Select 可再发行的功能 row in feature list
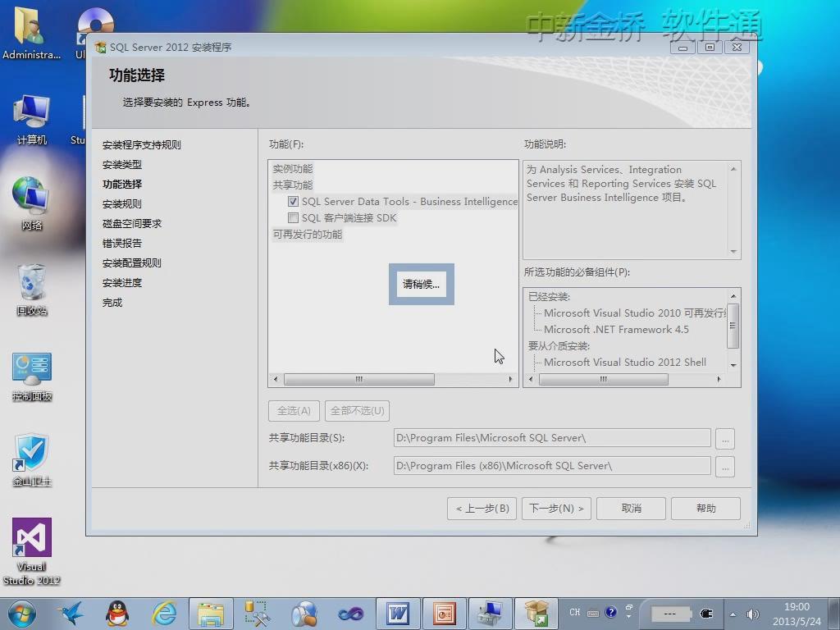This screenshot has height=630, width=840. pyautogui.click(x=308, y=234)
